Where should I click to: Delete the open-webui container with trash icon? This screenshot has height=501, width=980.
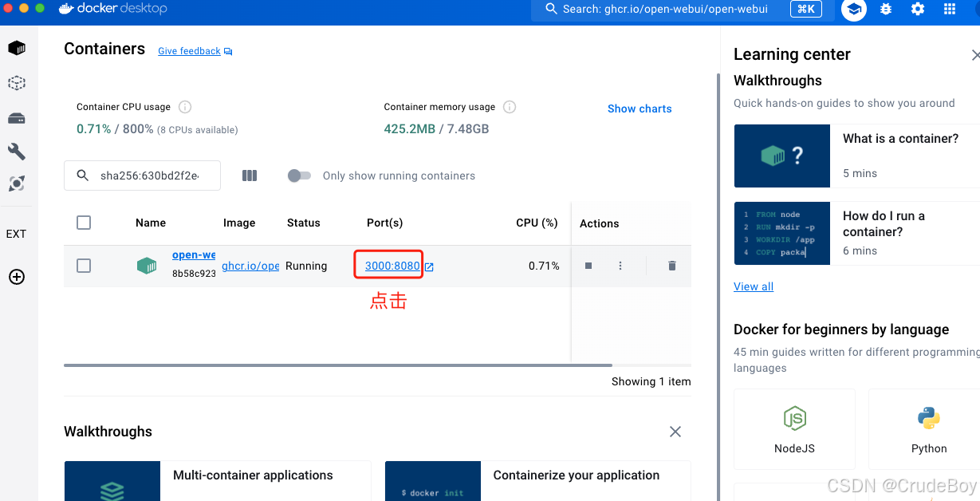coord(672,266)
